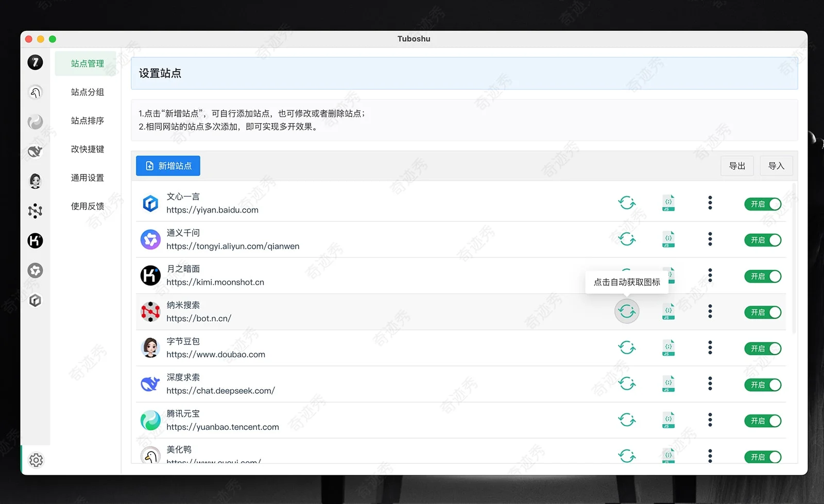Screen dimensions: 824x504
Task: Toggle 腾讯元宝 site off
Action: 763,421
